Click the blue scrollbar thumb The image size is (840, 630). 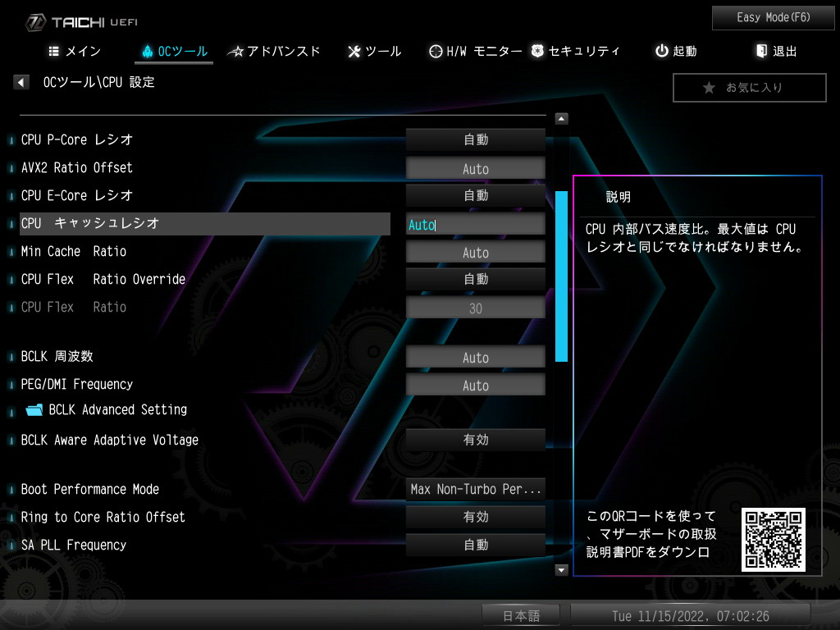pyautogui.click(x=561, y=276)
